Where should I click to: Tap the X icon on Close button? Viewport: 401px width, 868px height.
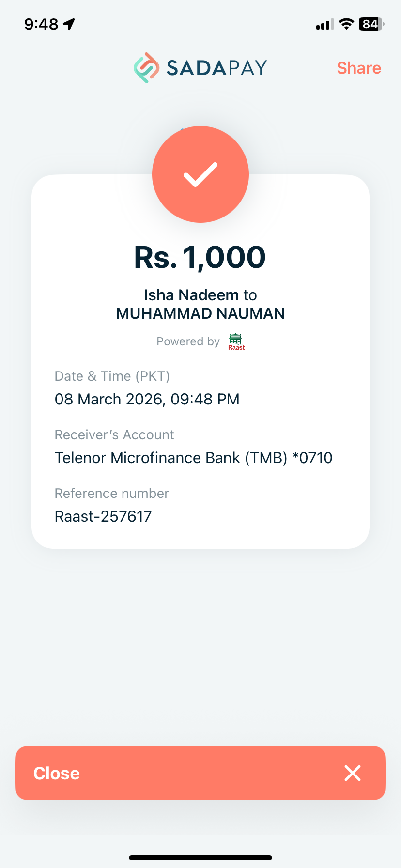[353, 773]
